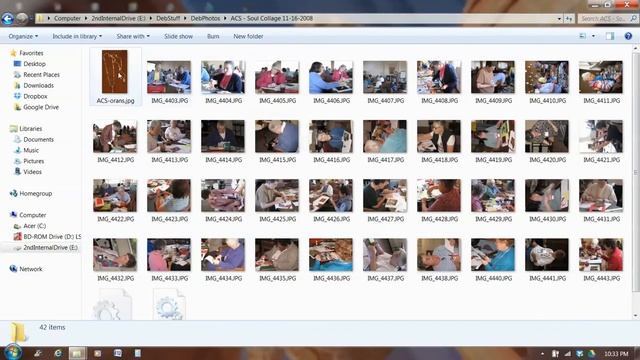Click the Libraries heading
This screenshot has height=360, width=640.
pos(31,129)
